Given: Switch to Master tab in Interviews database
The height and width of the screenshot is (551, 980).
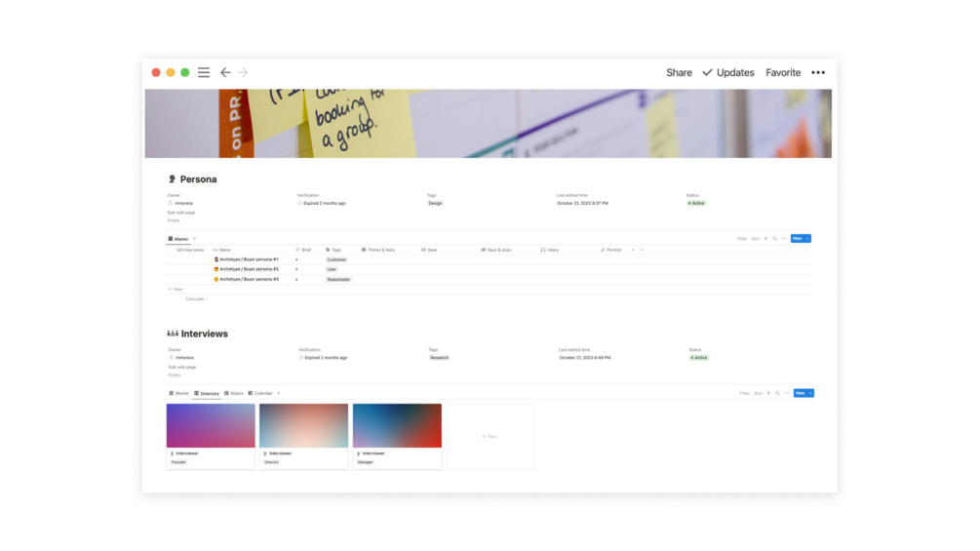Looking at the screenshot, I should pos(178,394).
